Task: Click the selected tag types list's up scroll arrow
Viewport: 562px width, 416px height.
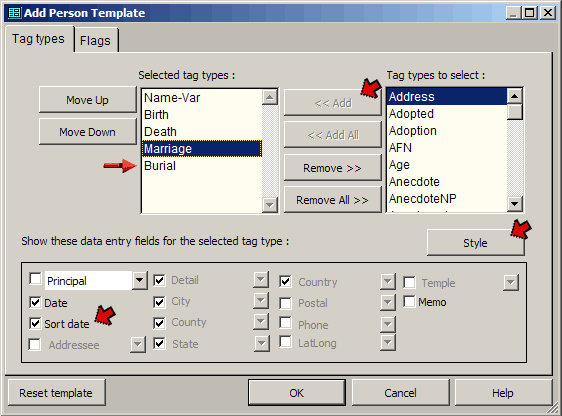Action: click(270, 97)
